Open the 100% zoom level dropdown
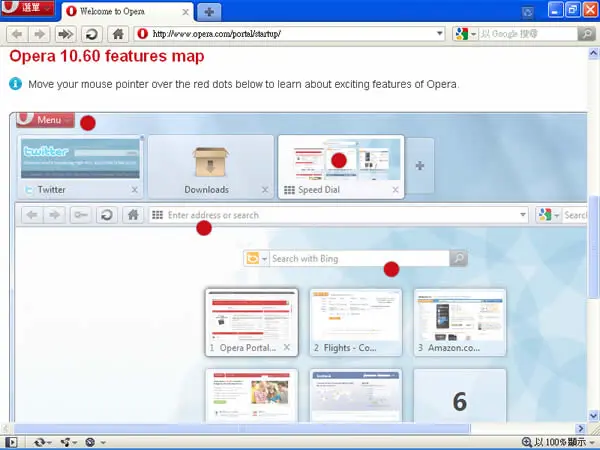 [559, 442]
